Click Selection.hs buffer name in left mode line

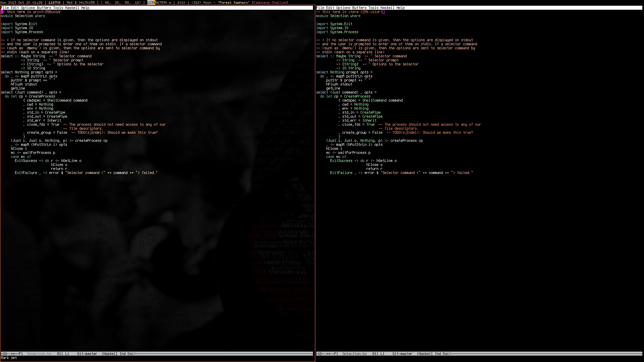click(x=39, y=354)
